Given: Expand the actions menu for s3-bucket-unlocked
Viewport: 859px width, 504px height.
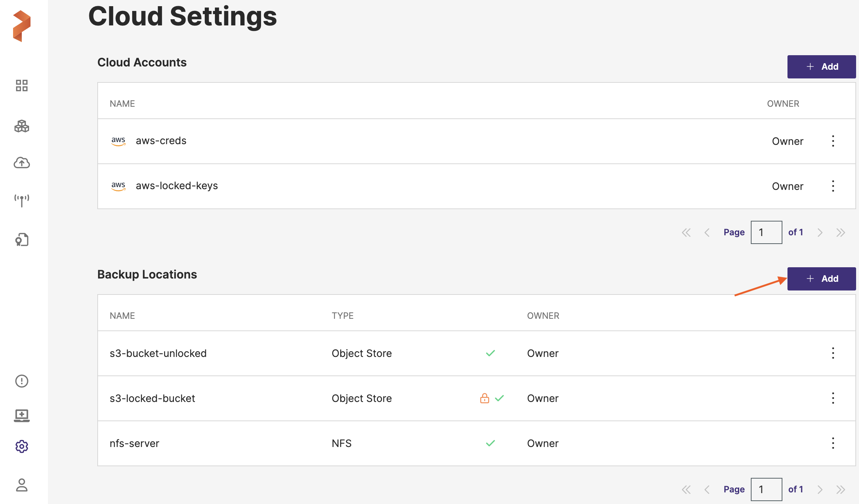Looking at the screenshot, I should pyautogui.click(x=833, y=353).
